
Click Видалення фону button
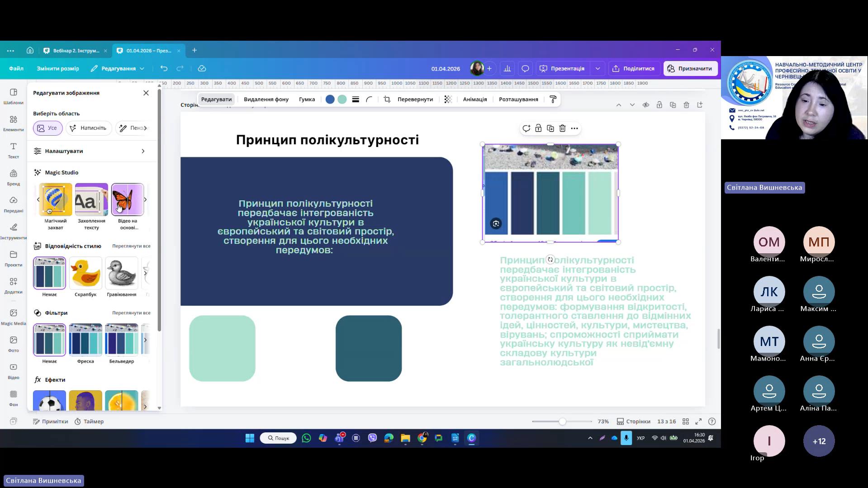point(266,99)
